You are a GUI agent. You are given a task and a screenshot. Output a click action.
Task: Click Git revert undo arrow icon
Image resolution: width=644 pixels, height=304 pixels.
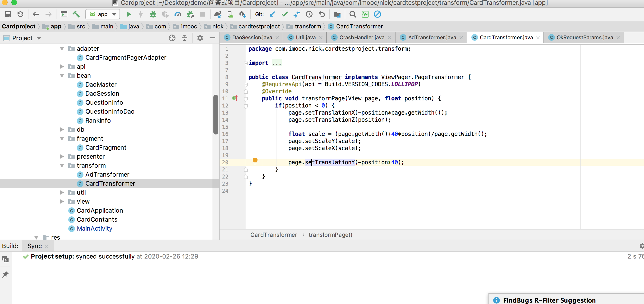point(322,14)
